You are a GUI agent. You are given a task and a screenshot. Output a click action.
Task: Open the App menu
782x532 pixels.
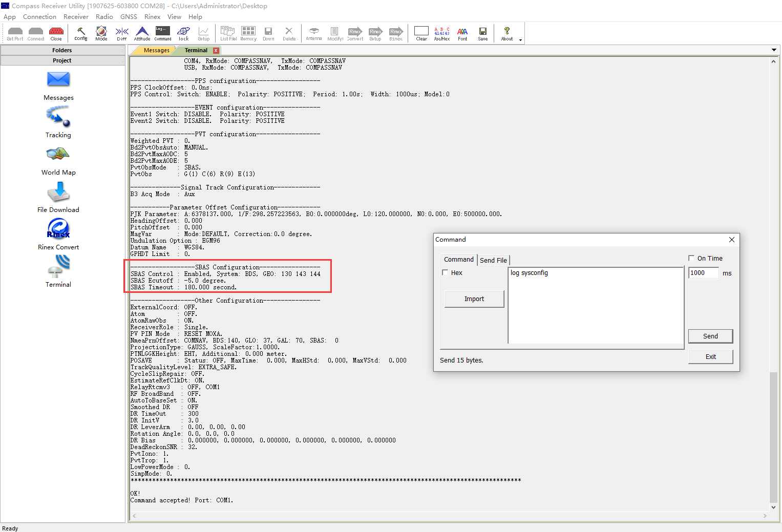pyautogui.click(x=10, y=17)
